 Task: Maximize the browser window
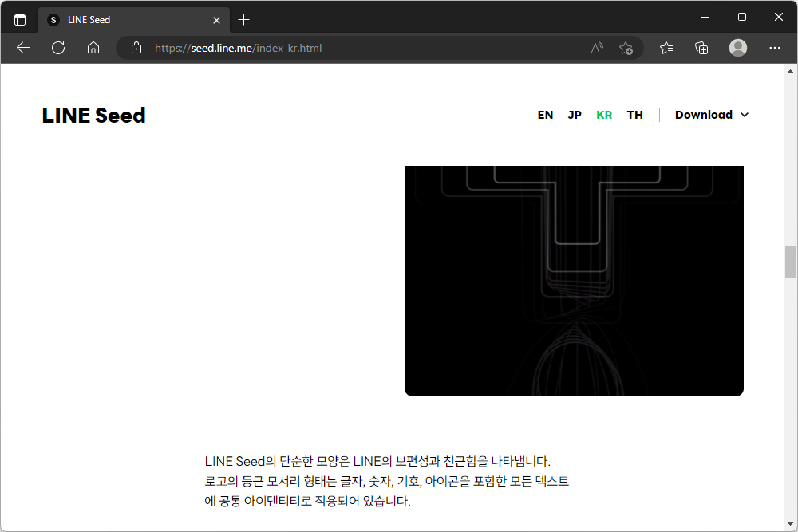click(x=742, y=17)
